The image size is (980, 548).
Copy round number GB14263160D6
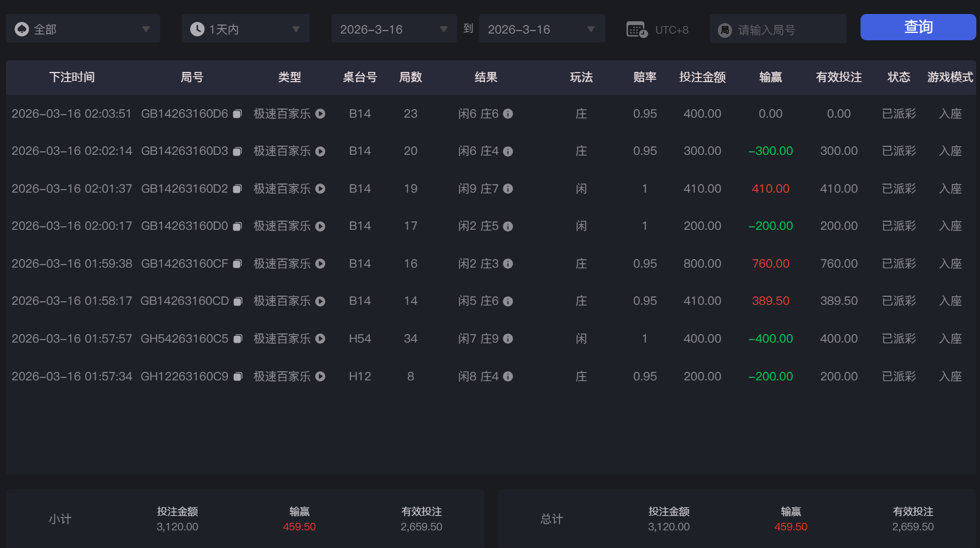[x=238, y=114]
